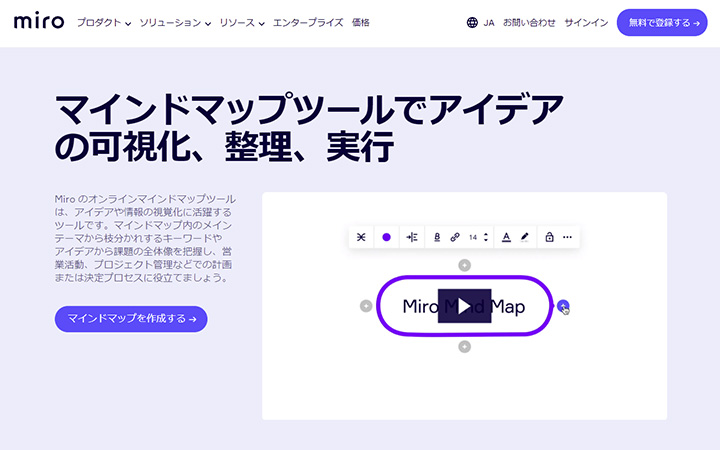The height and width of the screenshot is (450, 720).
Task: Click the text color icon in toolbar
Action: [x=506, y=237]
